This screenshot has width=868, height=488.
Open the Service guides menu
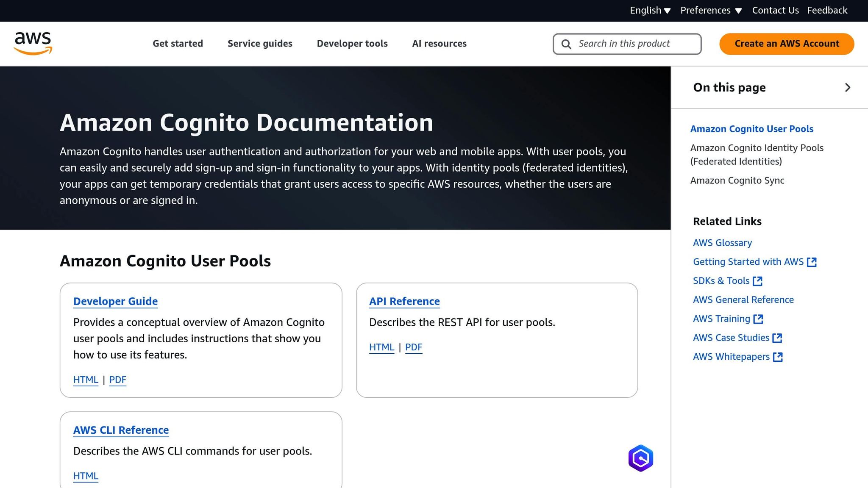pos(260,44)
